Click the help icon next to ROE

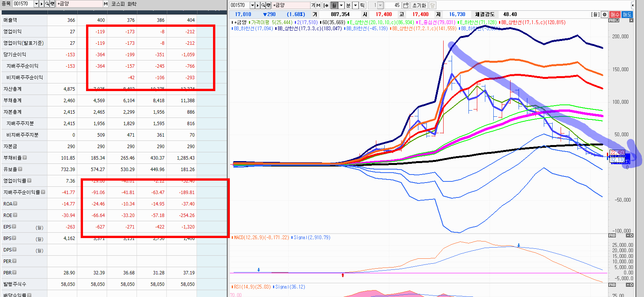pyautogui.click(x=15, y=215)
